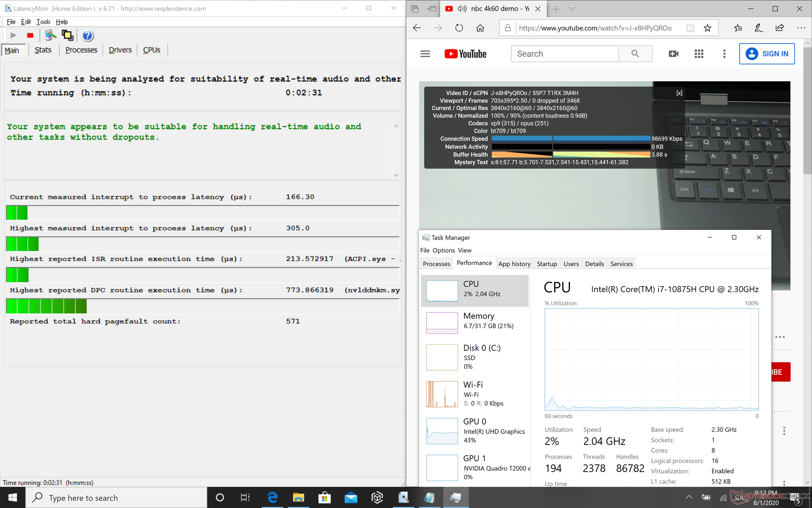
Task: Mute the nbc 4k60 demo tab audio
Action: click(462, 8)
